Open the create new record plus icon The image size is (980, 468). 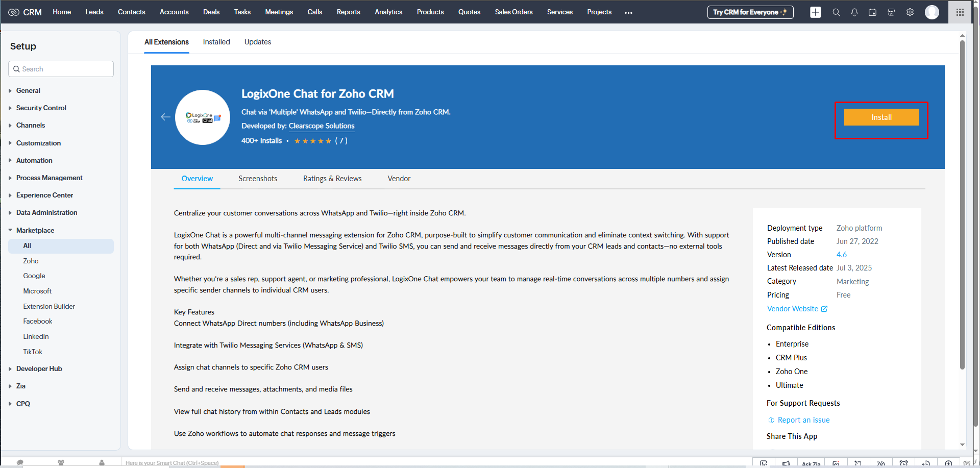point(816,12)
